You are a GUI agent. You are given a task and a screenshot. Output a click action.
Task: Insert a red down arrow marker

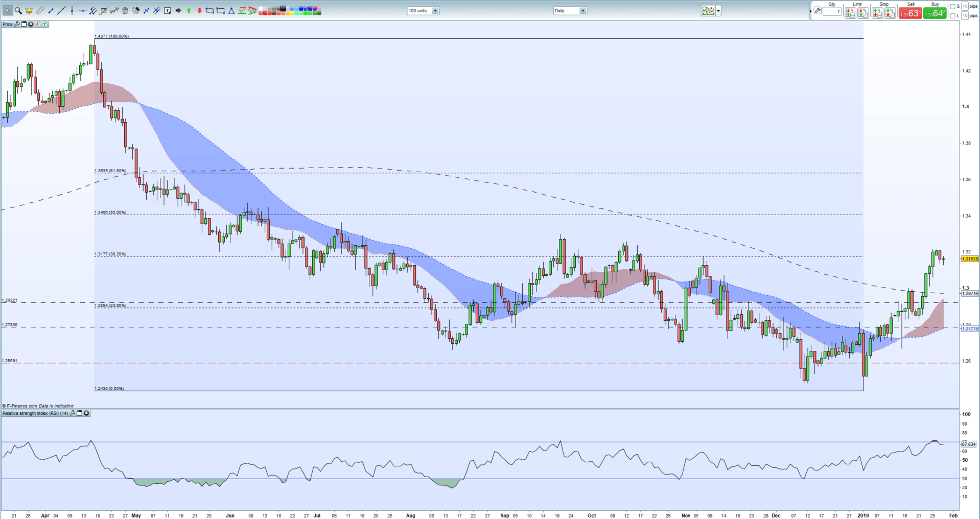click(x=199, y=11)
